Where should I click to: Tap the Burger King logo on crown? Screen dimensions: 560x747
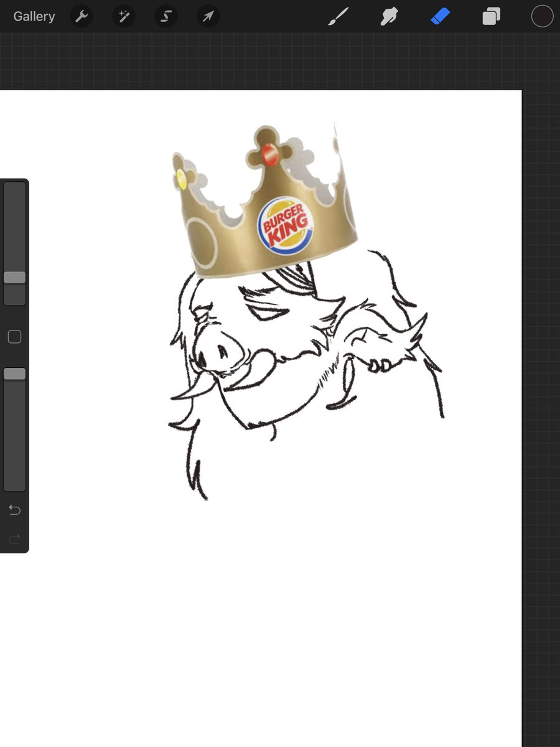click(x=286, y=225)
